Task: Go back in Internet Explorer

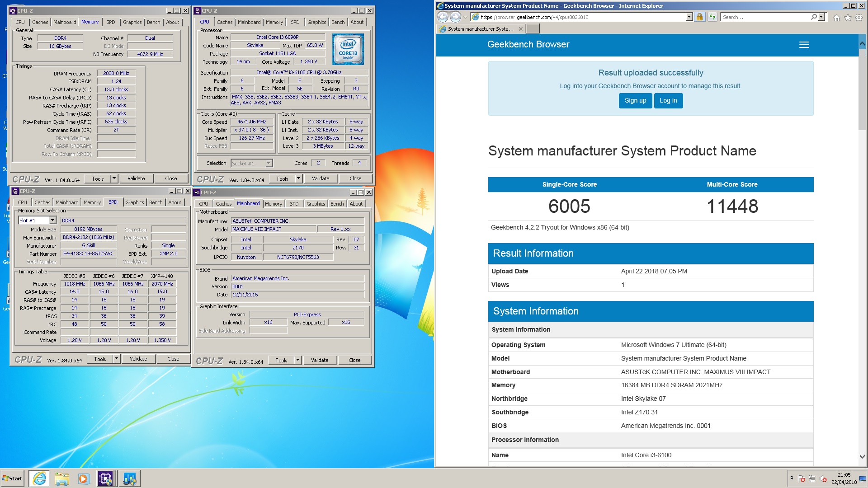Action: 443,17
